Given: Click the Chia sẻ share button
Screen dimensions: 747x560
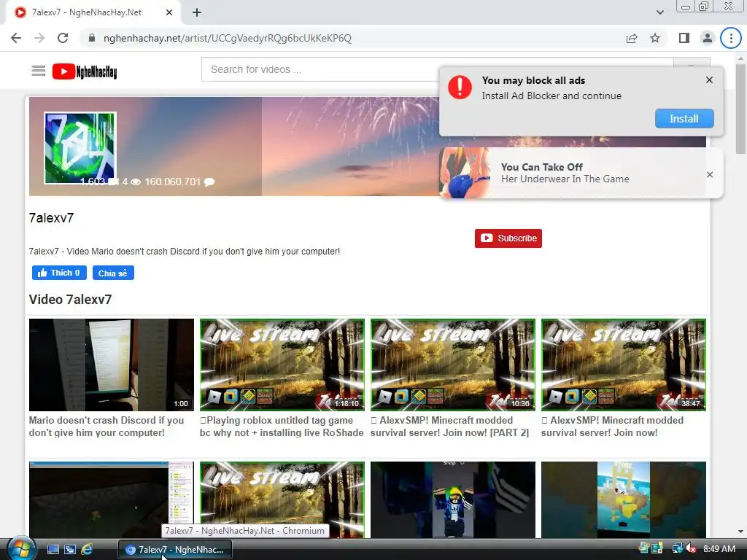Looking at the screenshot, I should pos(113,273).
